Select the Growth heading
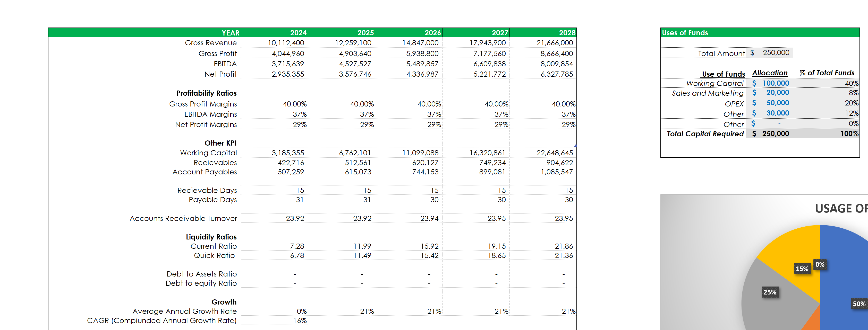The image size is (868, 330). coord(224,302)
